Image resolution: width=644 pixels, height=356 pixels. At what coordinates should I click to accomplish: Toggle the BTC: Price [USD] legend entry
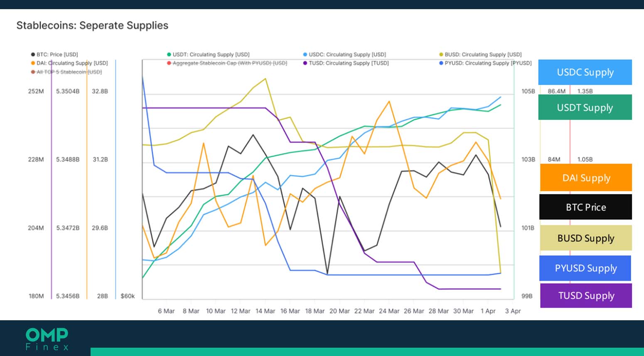[x=54, y=54]
